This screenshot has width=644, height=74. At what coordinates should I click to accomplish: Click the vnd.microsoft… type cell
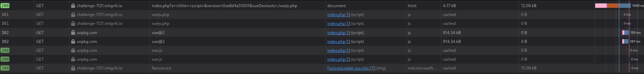click(423, 68)
